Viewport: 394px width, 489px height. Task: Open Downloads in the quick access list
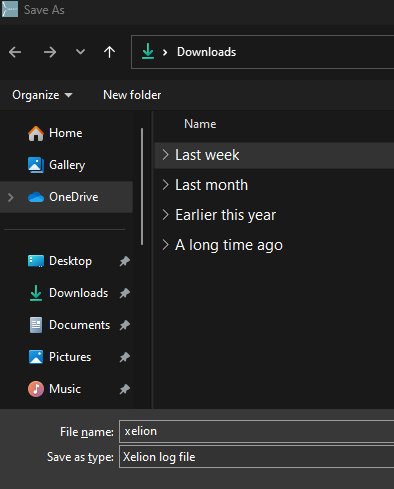78,293
